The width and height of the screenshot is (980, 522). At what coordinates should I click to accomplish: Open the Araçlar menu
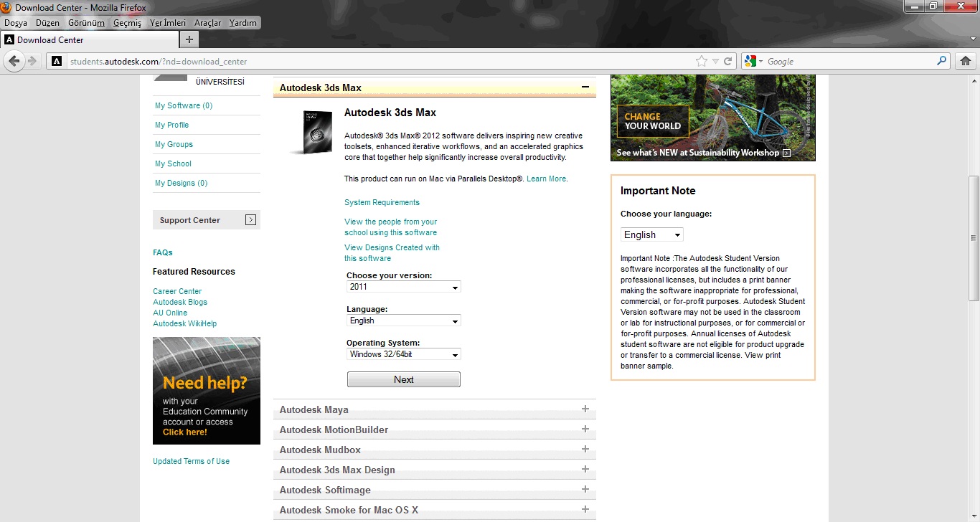pos(207,23)
